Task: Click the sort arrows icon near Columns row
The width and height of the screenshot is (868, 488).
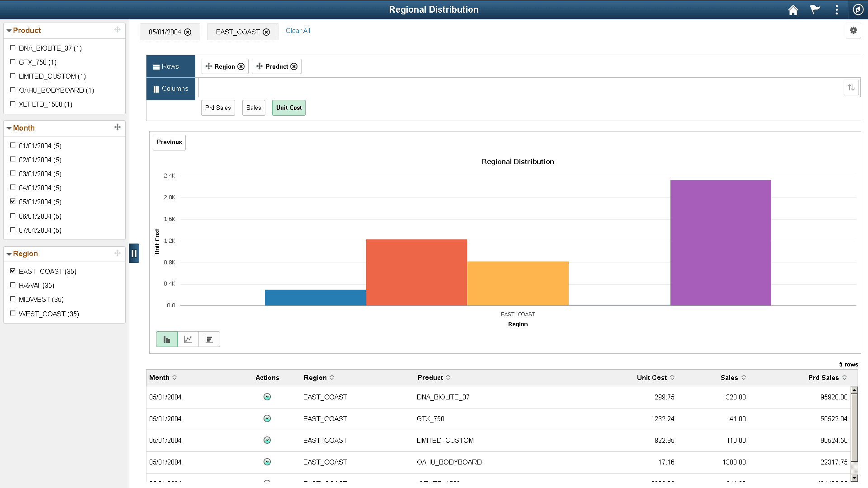Action: [851, 87]
